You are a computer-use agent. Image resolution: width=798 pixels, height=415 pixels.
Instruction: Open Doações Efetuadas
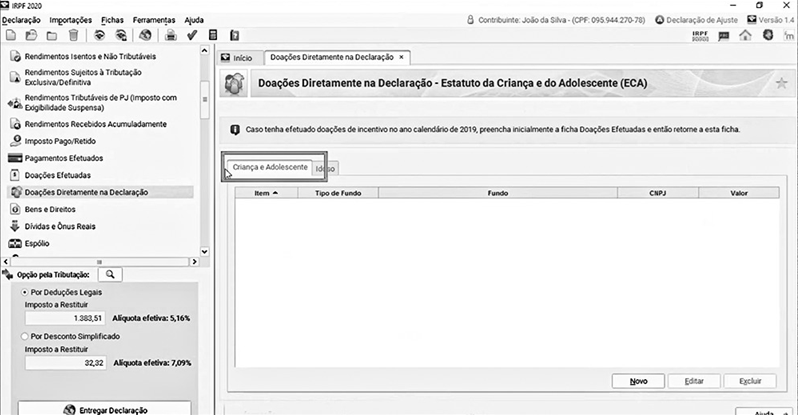click(x=58, y=175)
